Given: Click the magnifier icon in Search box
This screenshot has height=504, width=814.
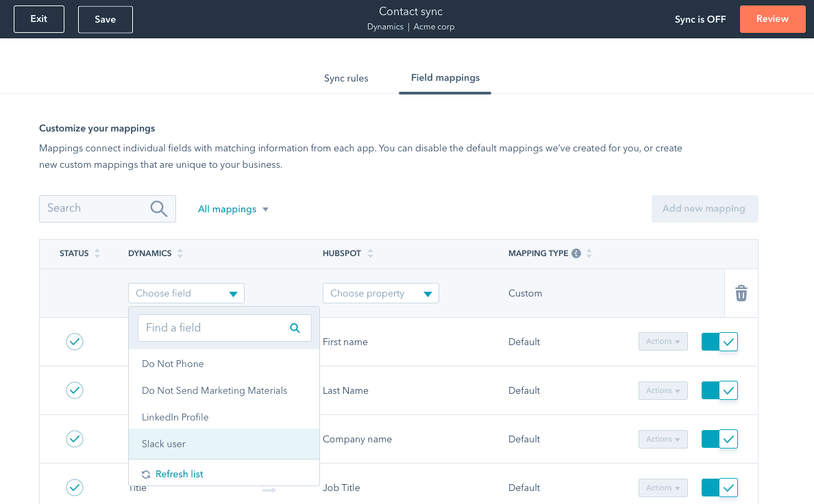Looking at the screenshot, I should point(158,209).
